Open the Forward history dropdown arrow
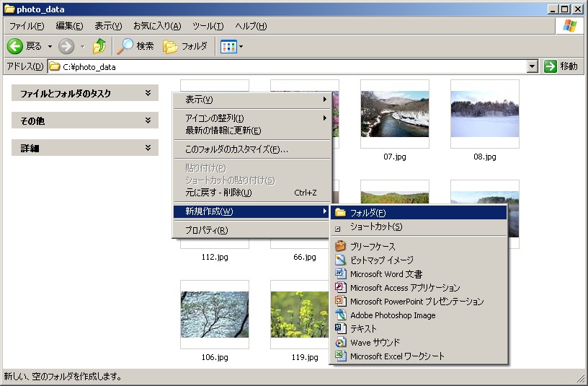Viewport: 588px width, 386px height. pyautogui.click(x=82, y=47)
